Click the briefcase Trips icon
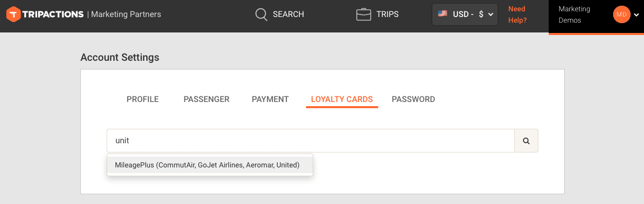 [364, 14]
